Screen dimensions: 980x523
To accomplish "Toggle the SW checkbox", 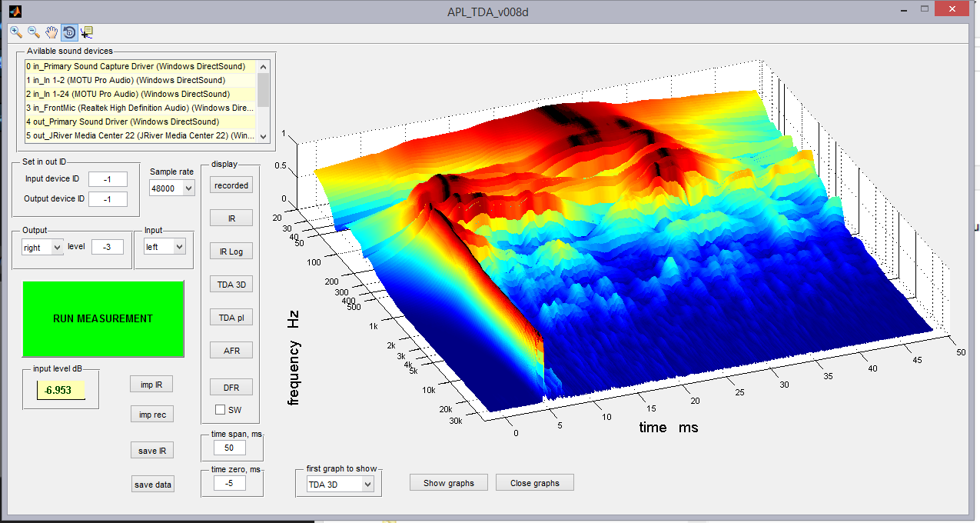I will (x=221, y=410).
